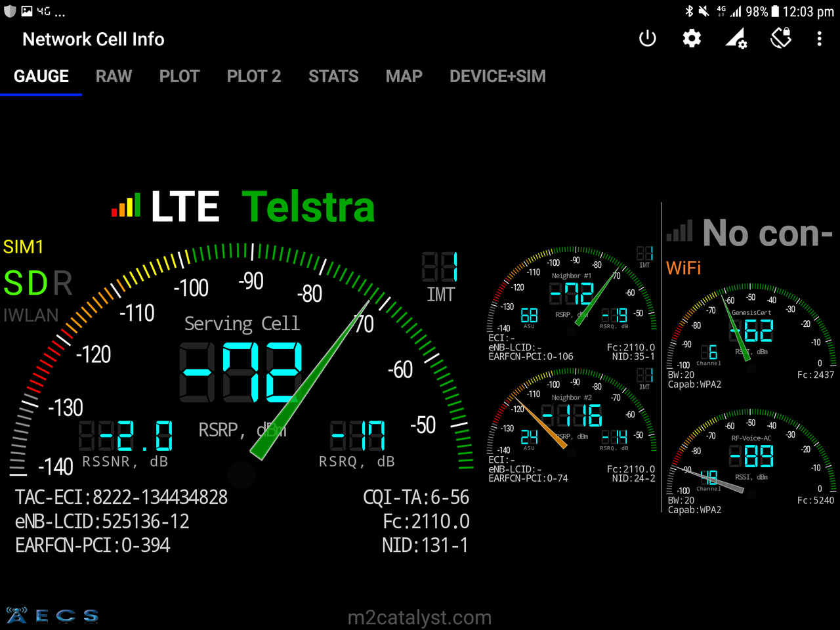The image size is (840, 630).
Task: Go to the STATS tab
Action: pos(333,76)
